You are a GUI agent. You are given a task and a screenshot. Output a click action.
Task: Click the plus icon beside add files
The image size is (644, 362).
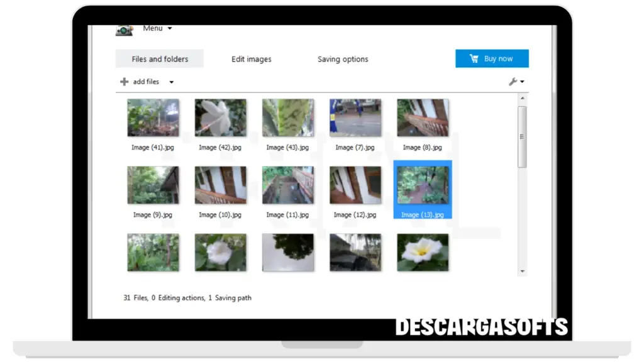pyautogui.click(x=124, y=82)
